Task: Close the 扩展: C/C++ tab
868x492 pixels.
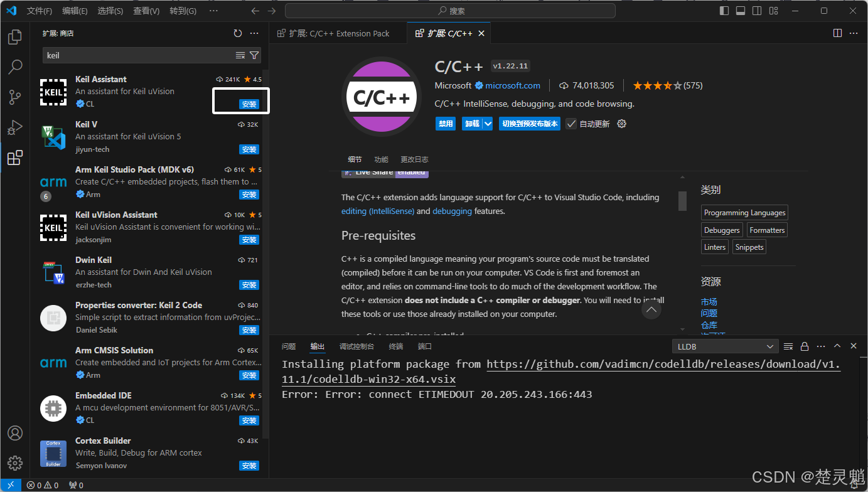Action: pyautogui.click(x=481, y=33)
